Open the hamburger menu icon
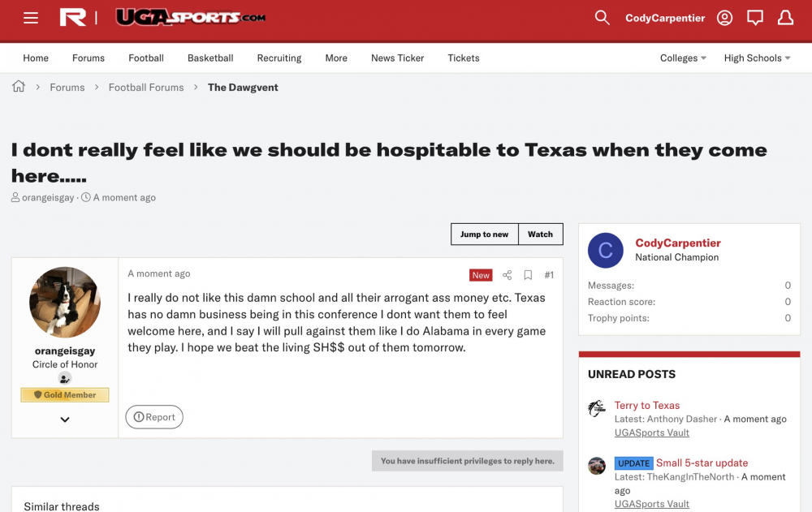 click(x=31, y=18)
